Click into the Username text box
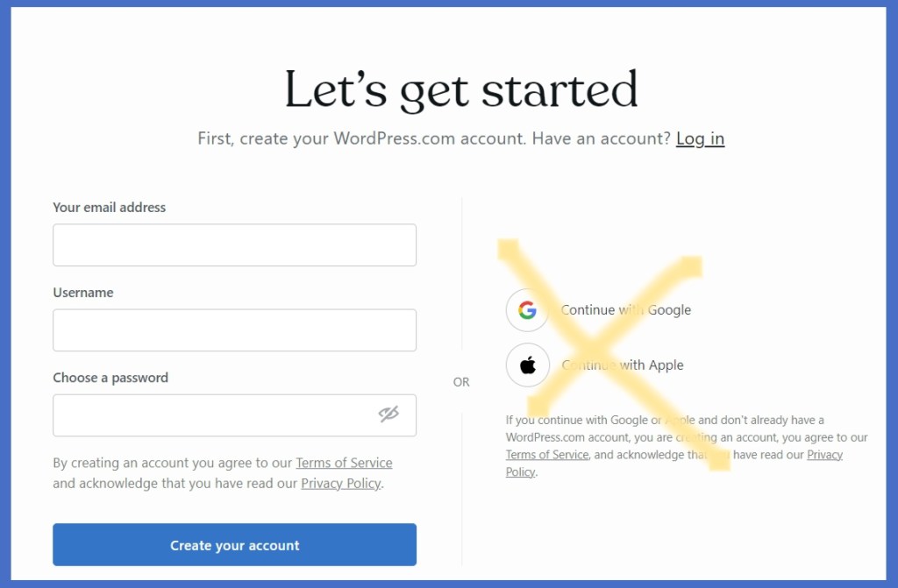Image resolution: width=898 pixels, height=588 pixels. point(234,330)
